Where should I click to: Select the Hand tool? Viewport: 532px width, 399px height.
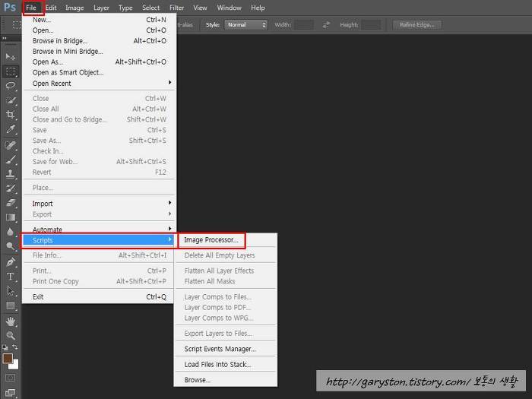pos(11,321)
